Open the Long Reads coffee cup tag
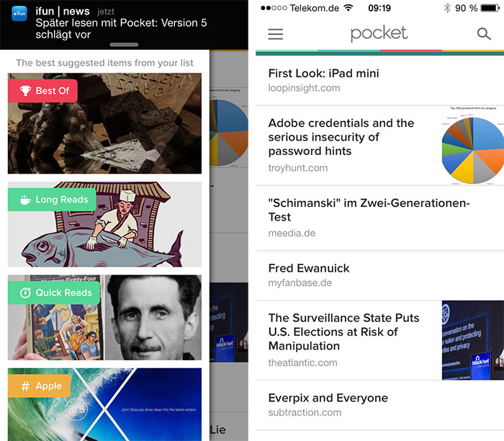This screenshot has width=504, height=441. 52,200
